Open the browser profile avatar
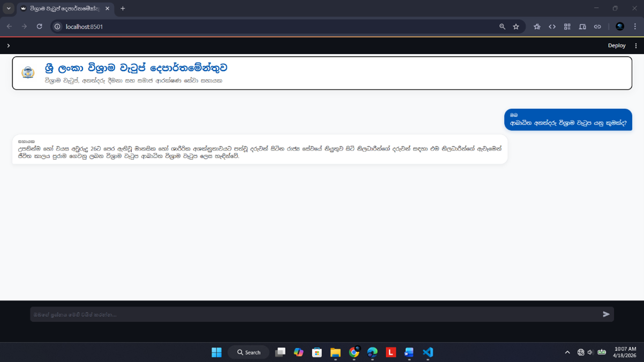The image size is (644, 362). click(620, 26)
